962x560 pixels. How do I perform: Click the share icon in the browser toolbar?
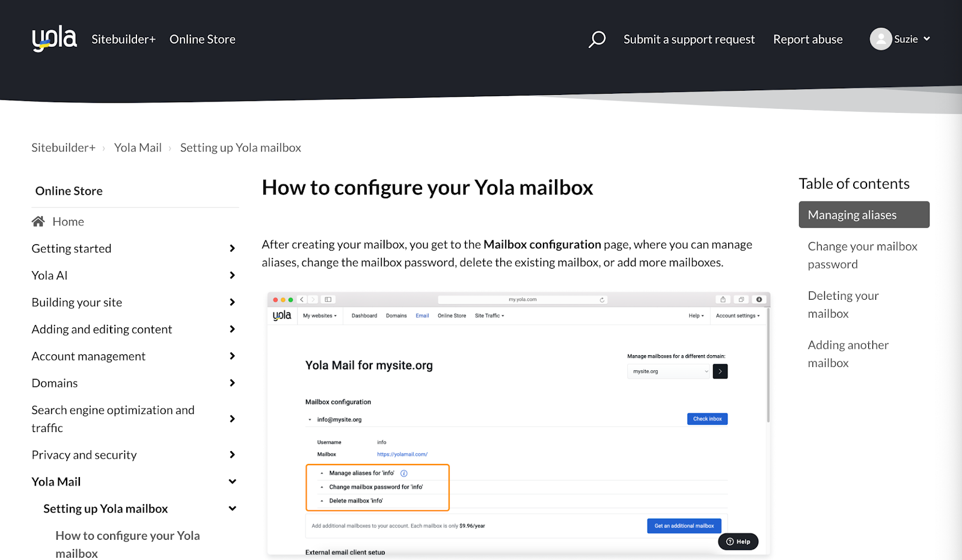click(723, 299)
